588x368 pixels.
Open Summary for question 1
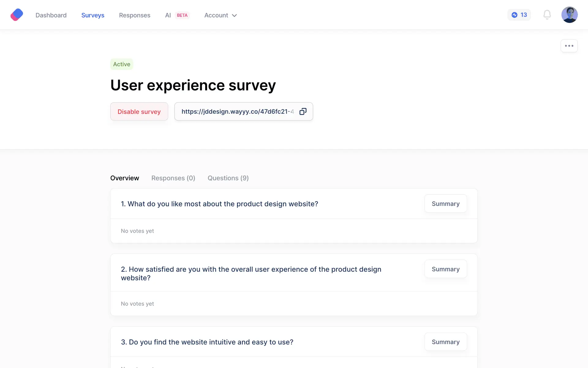[x=445, y=204]
